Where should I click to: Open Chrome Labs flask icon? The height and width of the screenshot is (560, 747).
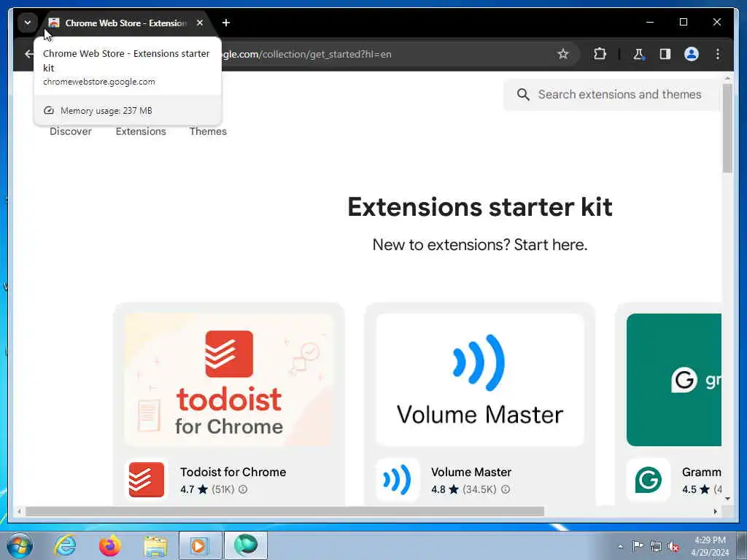click(638, 54)
